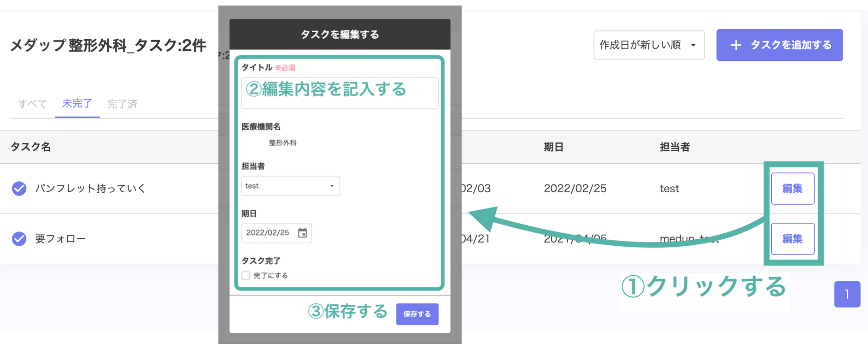The height and width of the screenshot is (344, 868).
Task: Click the 担当者 column header in table
Action: point(675,147)
